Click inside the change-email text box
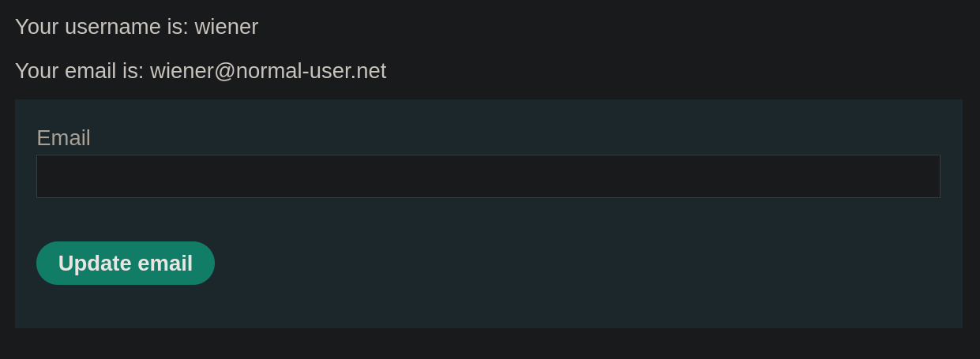This screenshot has width=980, height=359. coord(488,176)
